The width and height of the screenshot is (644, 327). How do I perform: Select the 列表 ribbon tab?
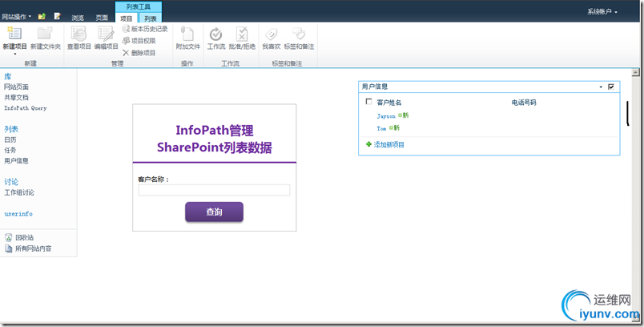(151, 18)
